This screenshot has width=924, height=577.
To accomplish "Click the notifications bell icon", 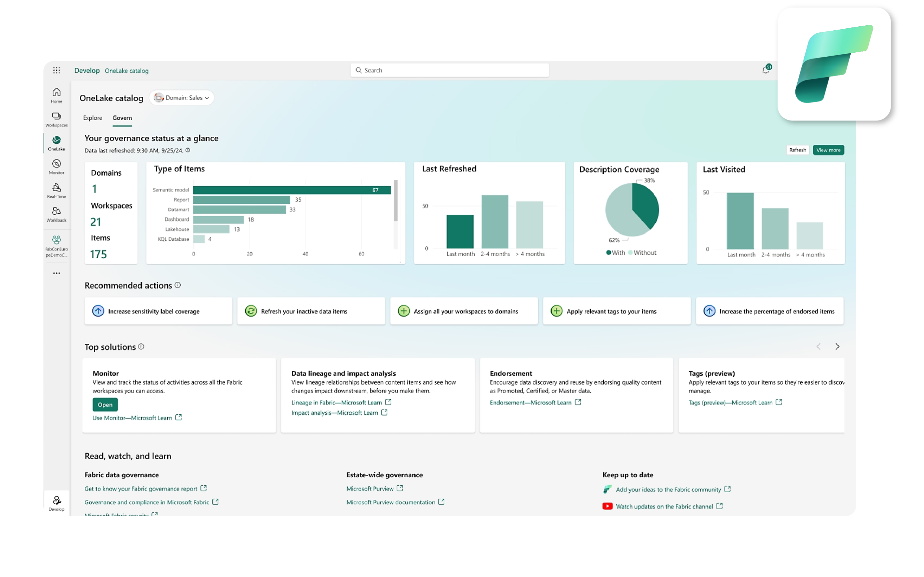I will pos(766,70).
